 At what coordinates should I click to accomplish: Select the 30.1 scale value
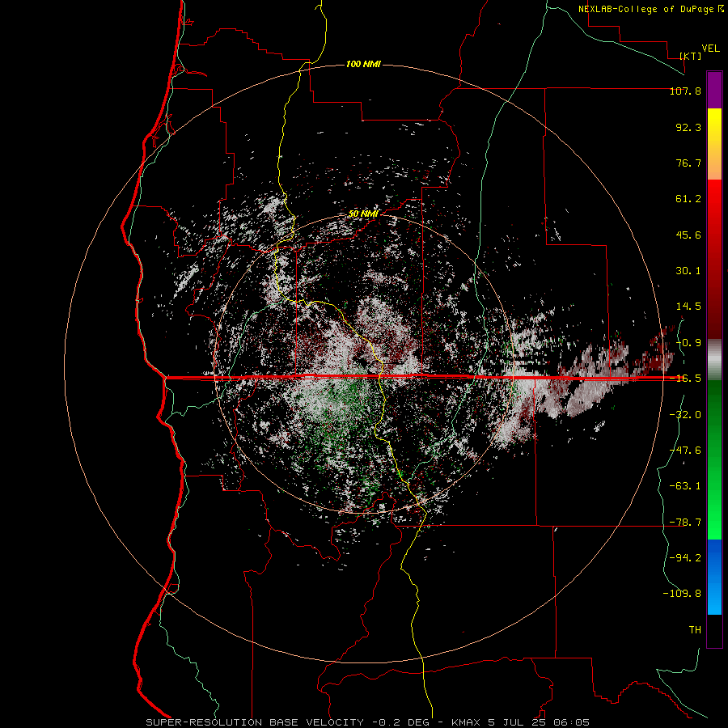click(x=688, y=271)
